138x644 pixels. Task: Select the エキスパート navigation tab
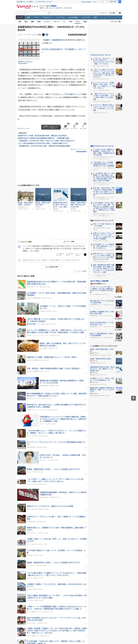tap(48, 17)
